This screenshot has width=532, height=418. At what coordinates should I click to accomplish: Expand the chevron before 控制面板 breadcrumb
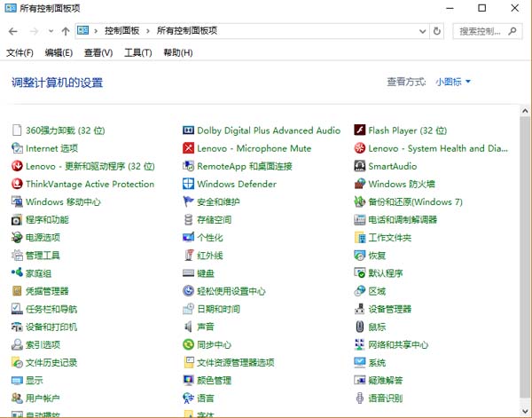[x=96, y=31]
